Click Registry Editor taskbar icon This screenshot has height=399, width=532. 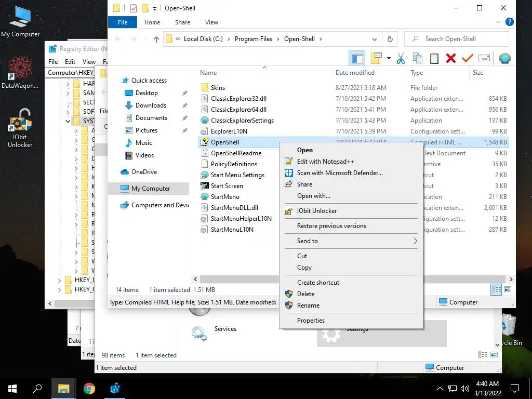(115, 389)
